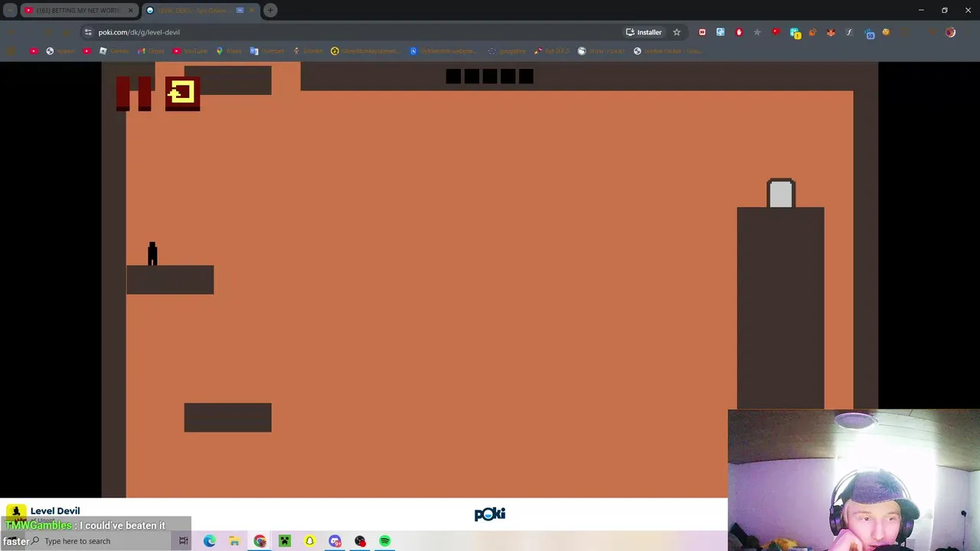Open Discord from the taskbar
The image size is (980, 551).
click(335, 541)
